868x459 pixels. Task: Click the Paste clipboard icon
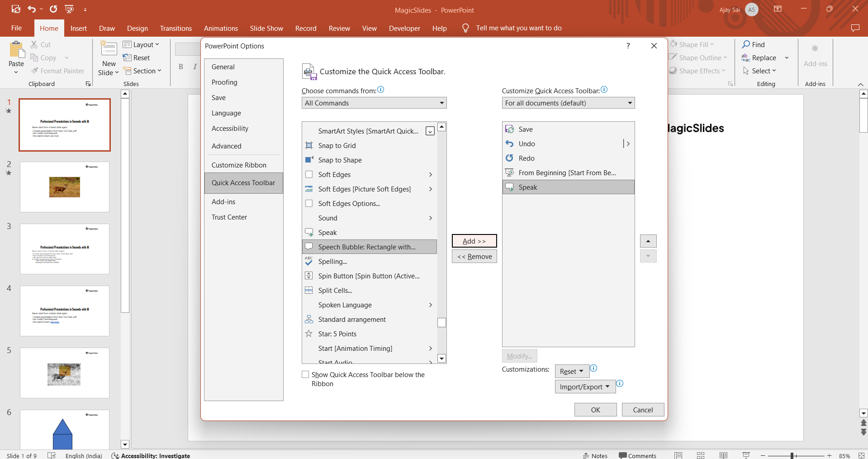tap(16, 50)
